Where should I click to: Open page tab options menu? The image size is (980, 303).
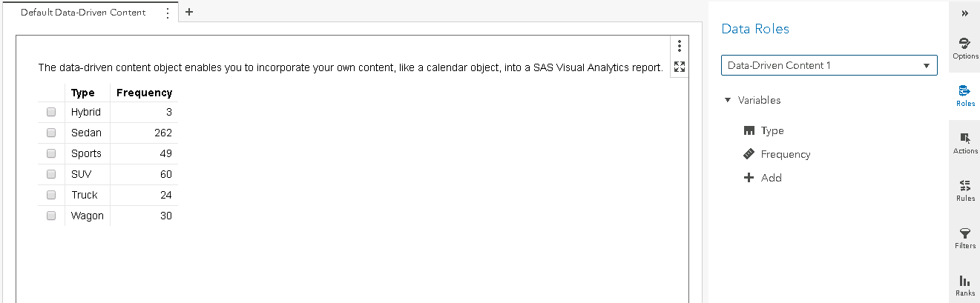[168, 13]
